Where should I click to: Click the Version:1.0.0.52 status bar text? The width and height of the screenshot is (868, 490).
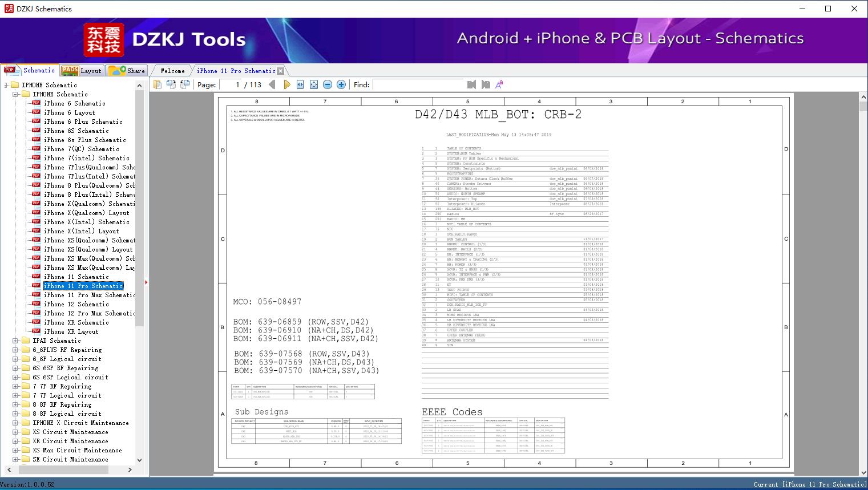pos(27,484)
